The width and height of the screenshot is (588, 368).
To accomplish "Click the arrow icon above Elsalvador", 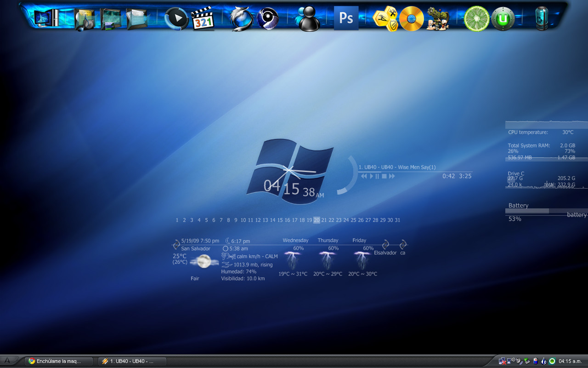I will (x=385, y=244).
